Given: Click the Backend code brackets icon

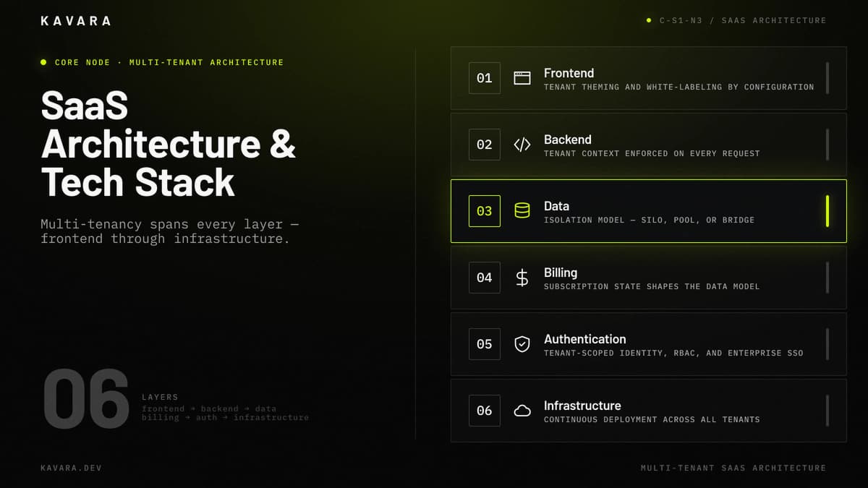Looking at the screenshot, I should [522, 145].
